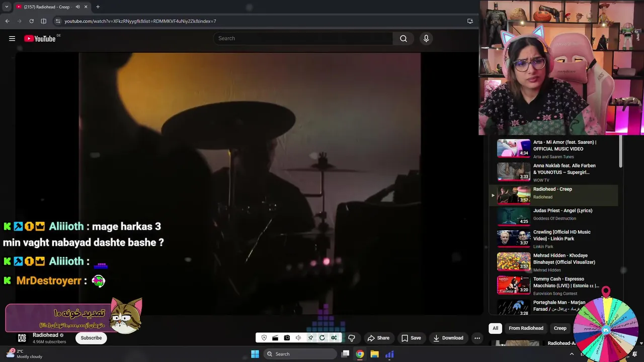The width and height of the screenshot is (644, 362).
Task: Pin the floating toolbar with the pin icon
Action: tap(310, 338)
